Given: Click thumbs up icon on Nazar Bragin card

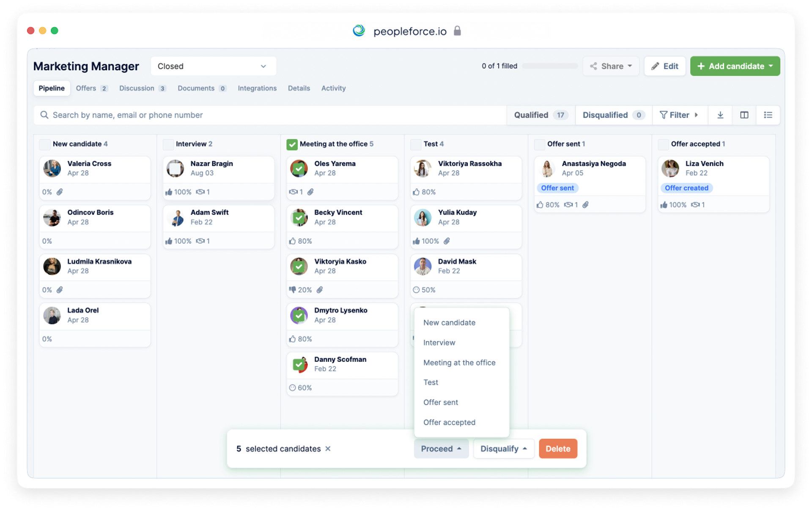Looking at the screenshot, I should (169, 192).
